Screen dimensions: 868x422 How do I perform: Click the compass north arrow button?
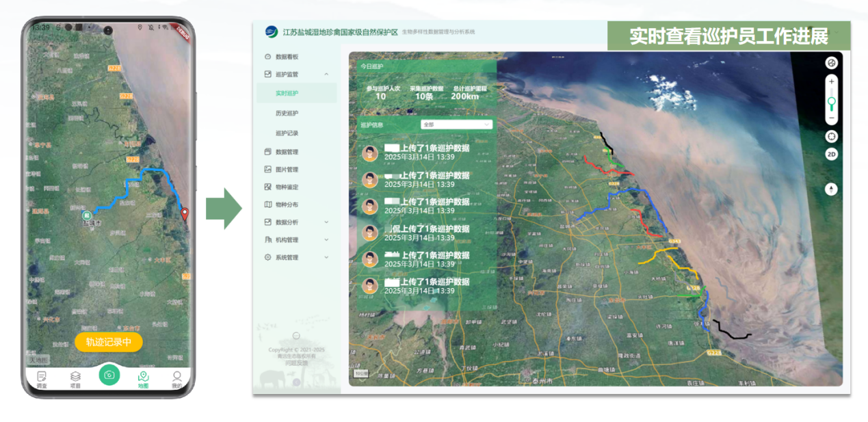point(831,189)
